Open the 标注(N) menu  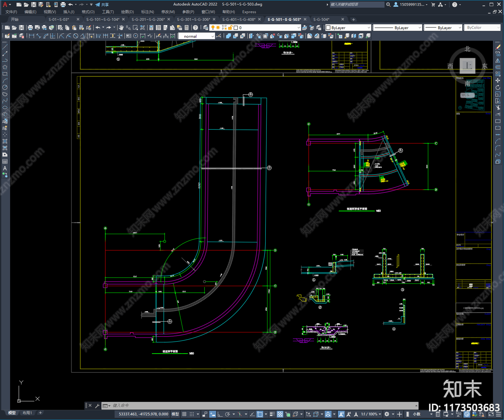(x=147, y=12)
